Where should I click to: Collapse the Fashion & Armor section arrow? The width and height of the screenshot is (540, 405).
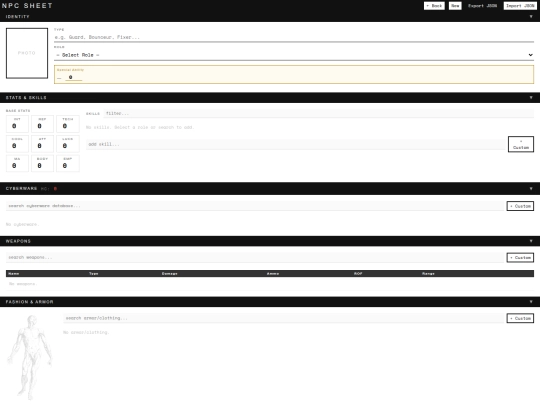point(531,302)
